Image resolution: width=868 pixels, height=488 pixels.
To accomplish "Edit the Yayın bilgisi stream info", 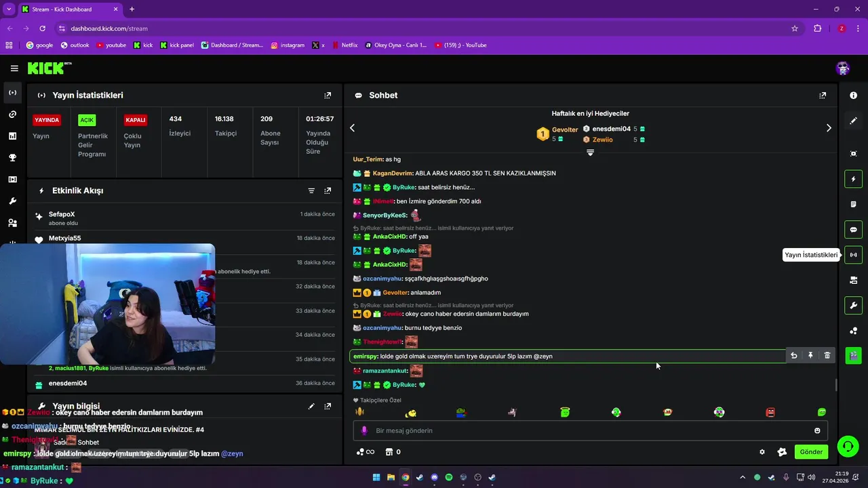I will coord(311,407).
